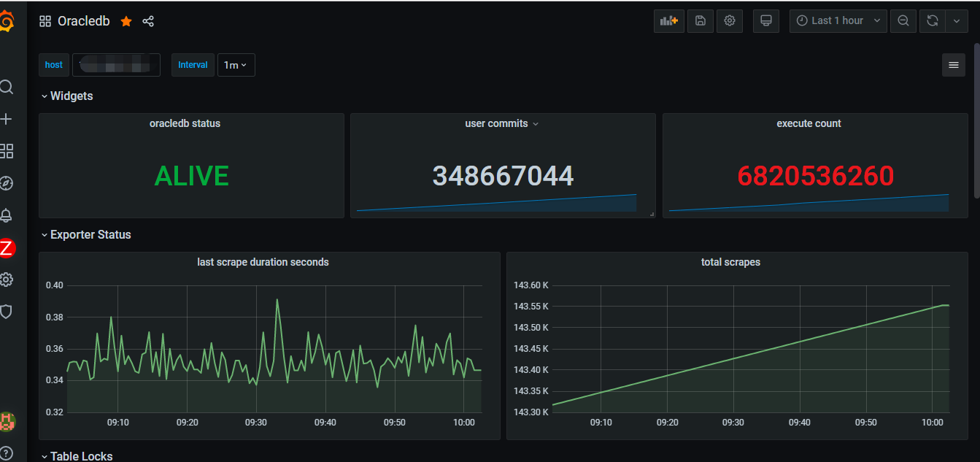Open the Configuration gear in sidebar
The height and width of the screenshot is (462, 980).
click(6, 280)
